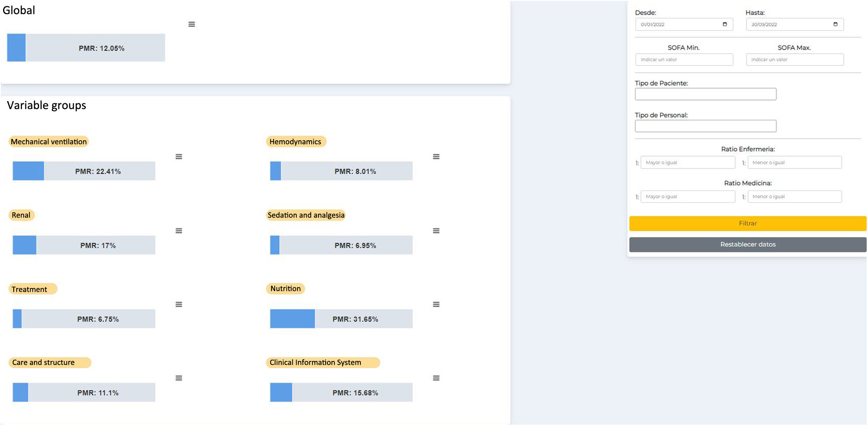Focus the SOFA Min. value field
This screenshot has width=868, height=426.
click(684, 60)
